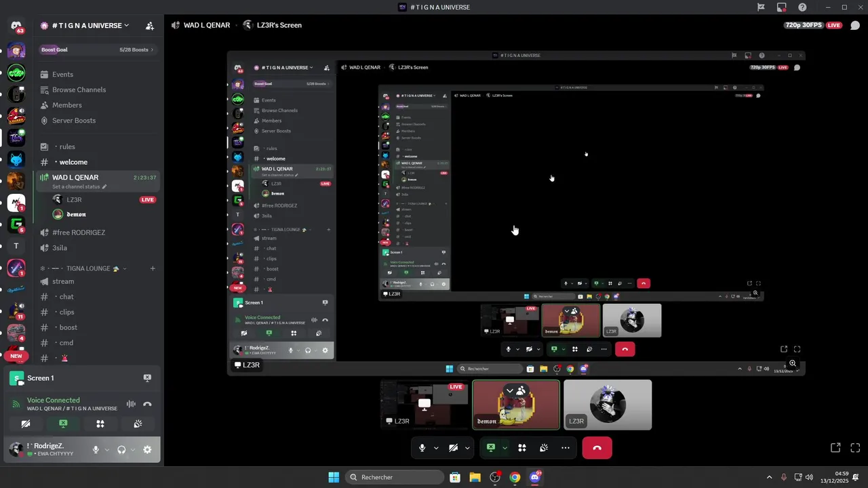
Task: Stop streaming via the Screen 1 row icon
Action: coord(147,378)
